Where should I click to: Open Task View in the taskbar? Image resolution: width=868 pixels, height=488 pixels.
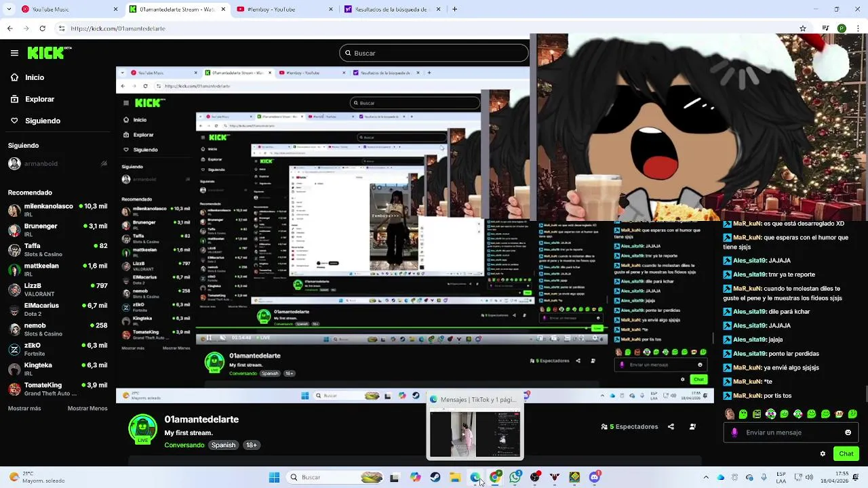[x=394, y=477]
